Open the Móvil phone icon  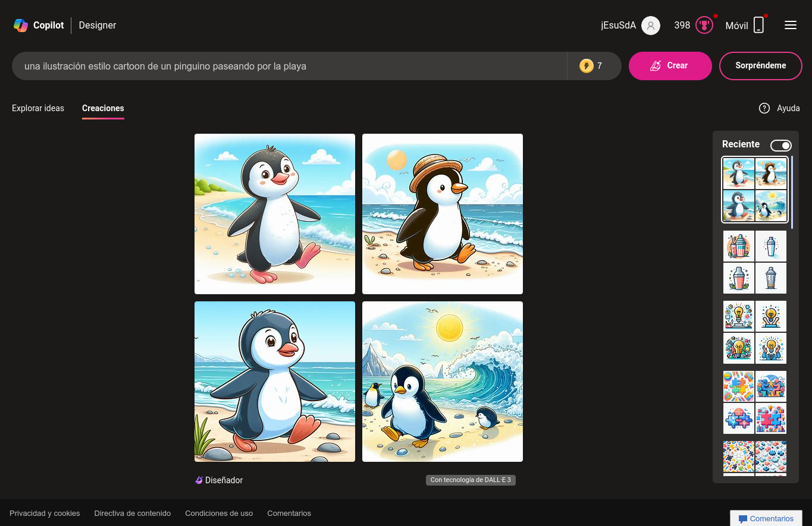pyautogui.click(x=758, y=26)
